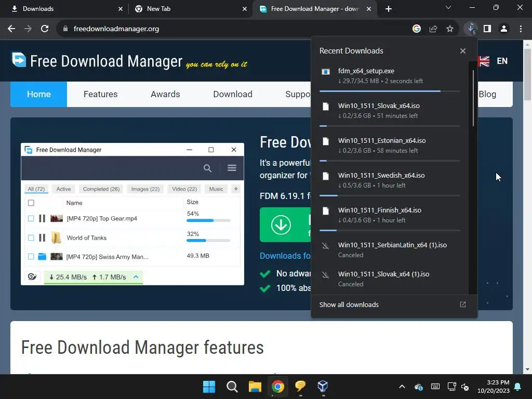Image resolution: width=532 pixels, height=399 pixels.
Task: Tick the header select-all checkbox
Action: pyautogui.click(x=31, y=203)
